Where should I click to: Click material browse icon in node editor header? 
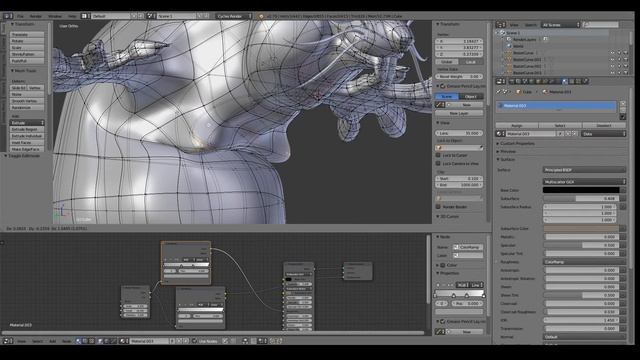pyautogui.click(x=124, y=341)
